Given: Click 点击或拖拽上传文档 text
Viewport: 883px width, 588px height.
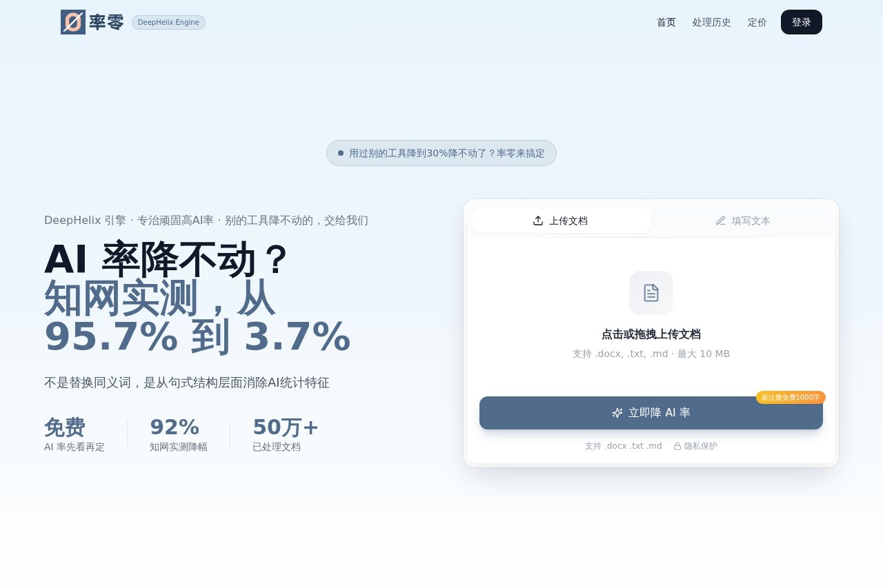Looking at the screenshot, I should pos(651,334).
